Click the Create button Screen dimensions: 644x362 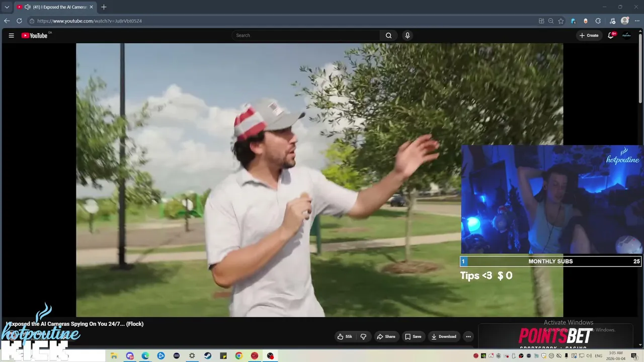tap(589, 36)
